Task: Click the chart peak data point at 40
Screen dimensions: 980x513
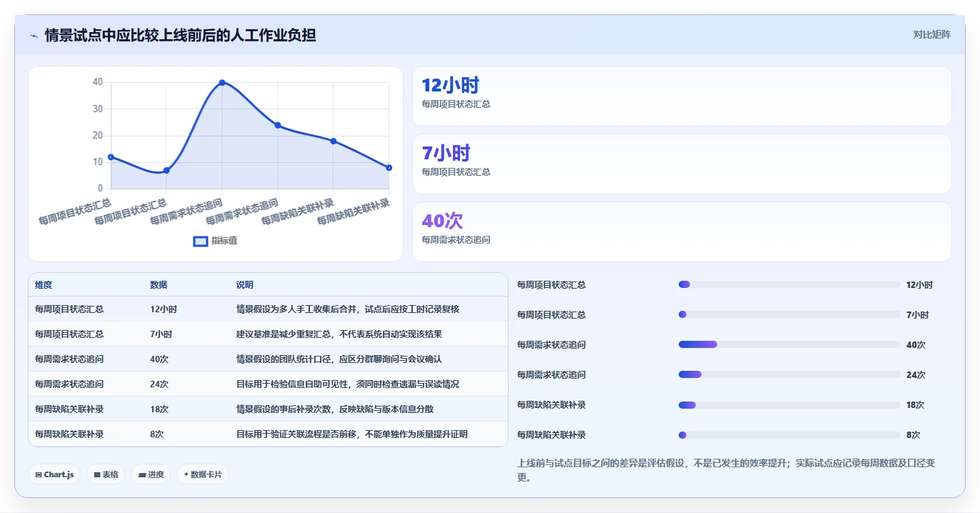Action: click(222, 83)
